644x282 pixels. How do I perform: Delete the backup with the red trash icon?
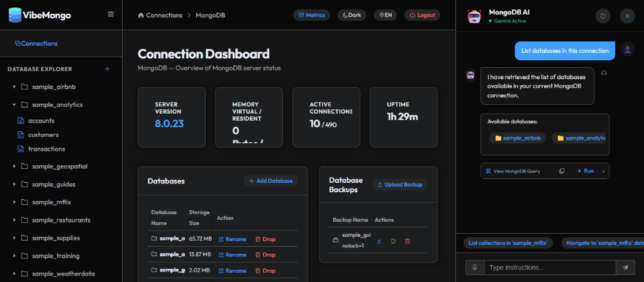(407, 241)
